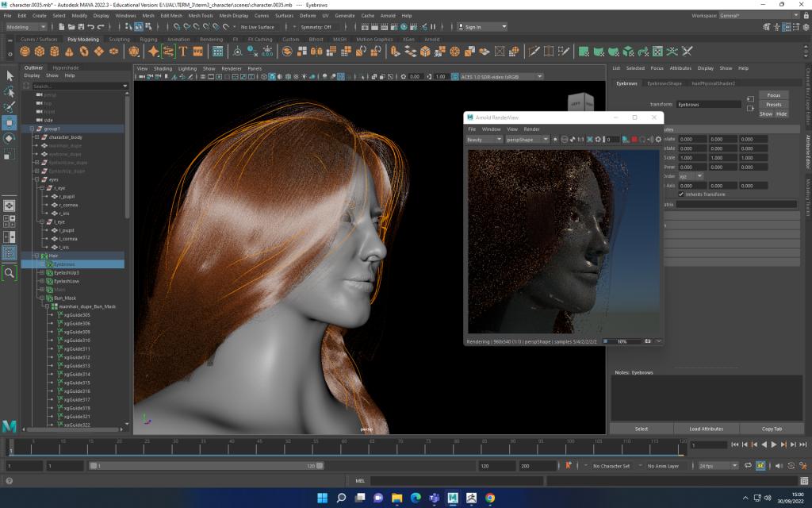Toggle the Inherits Transform checkbox

(x=681, y=194)
